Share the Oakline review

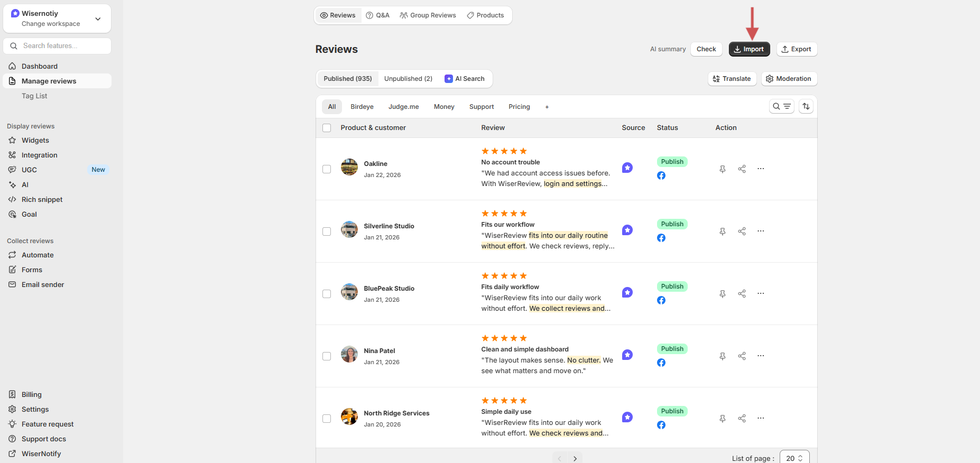click(x=742, y=169)
